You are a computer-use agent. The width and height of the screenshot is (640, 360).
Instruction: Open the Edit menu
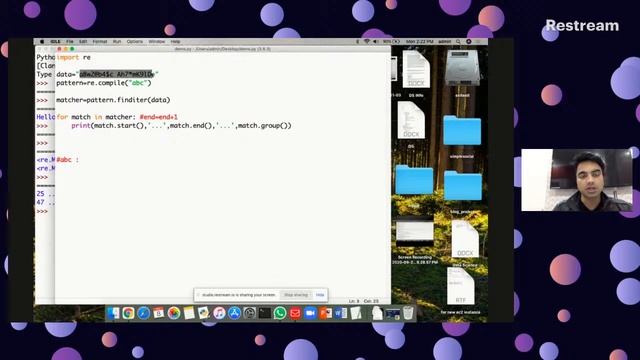(x=83, y=42)
